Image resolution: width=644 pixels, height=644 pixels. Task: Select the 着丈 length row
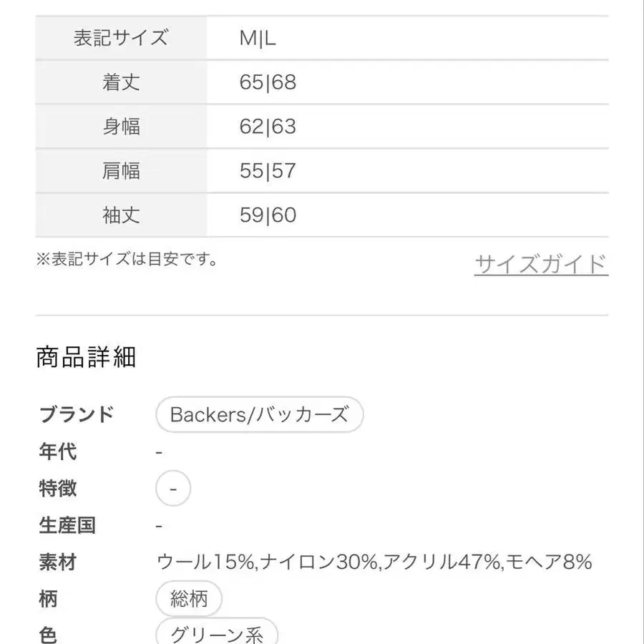(x=121, y=82)
